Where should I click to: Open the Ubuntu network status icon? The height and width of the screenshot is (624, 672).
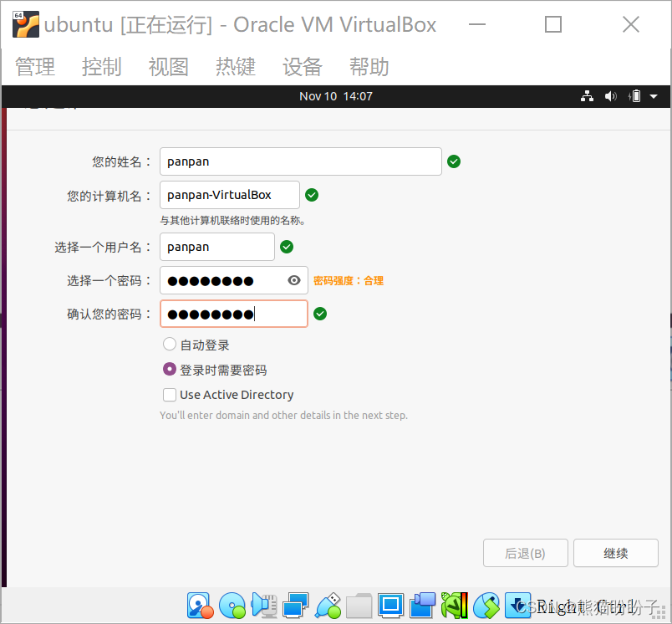tap(587, 96)
